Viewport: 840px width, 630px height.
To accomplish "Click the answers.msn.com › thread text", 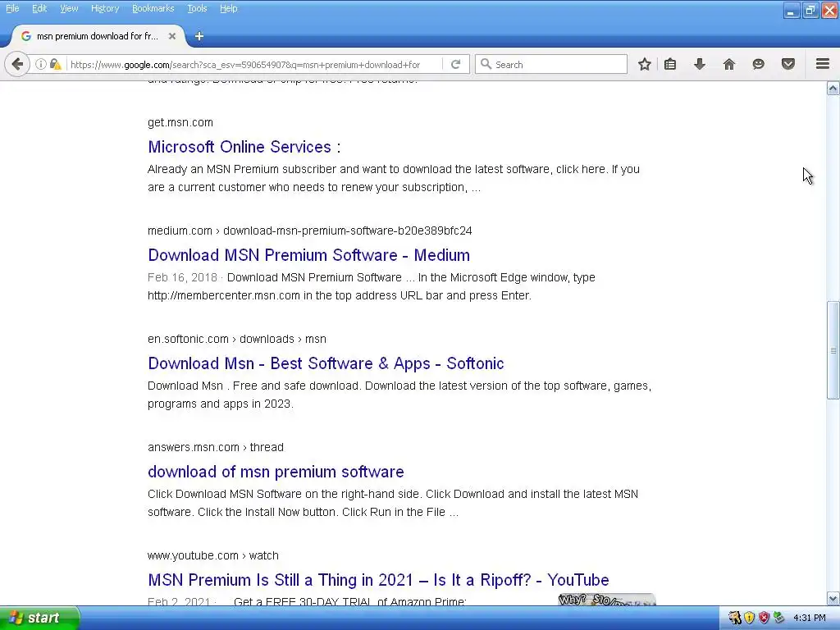I will tap(216, 447).
